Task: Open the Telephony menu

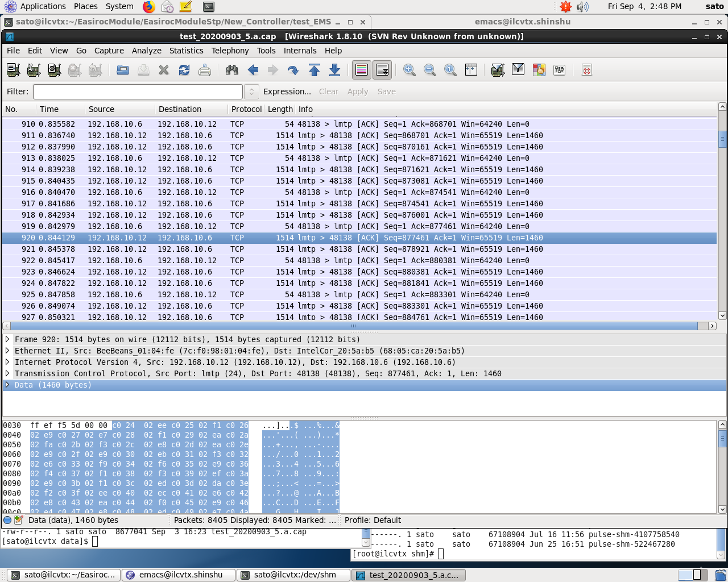Action: click(230, 51)
